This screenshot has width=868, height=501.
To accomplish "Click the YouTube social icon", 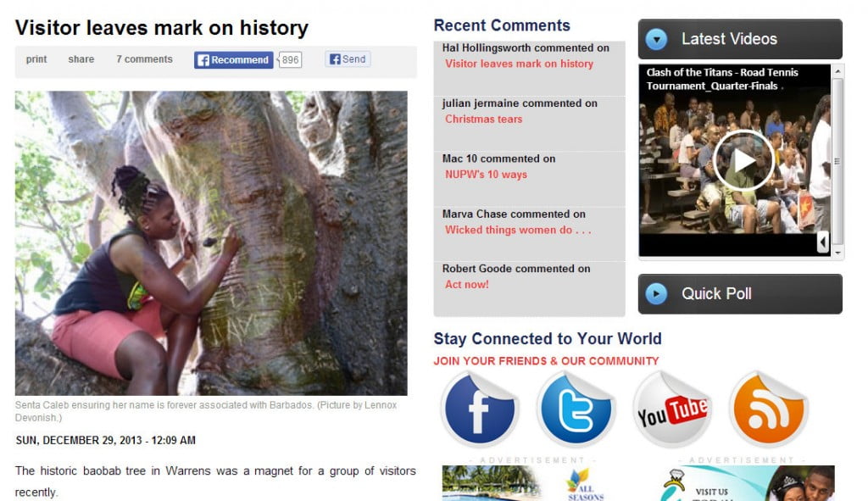I will [x=672, y=410].
